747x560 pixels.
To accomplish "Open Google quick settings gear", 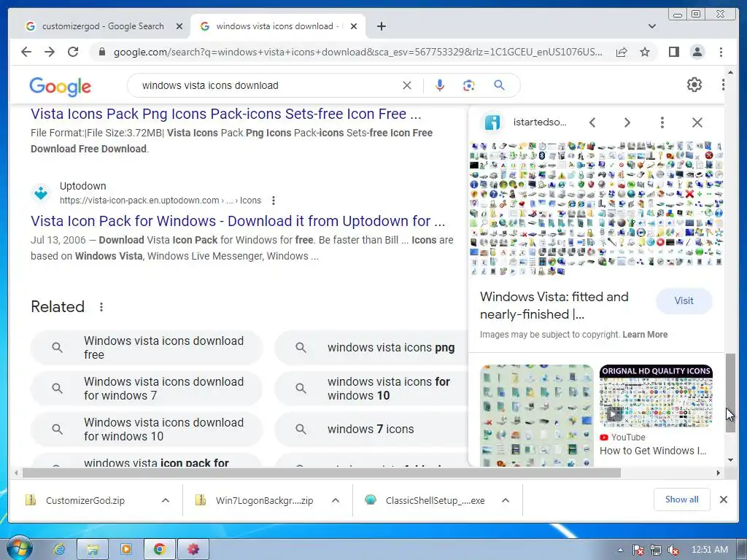I will click(x=694, y=85).
